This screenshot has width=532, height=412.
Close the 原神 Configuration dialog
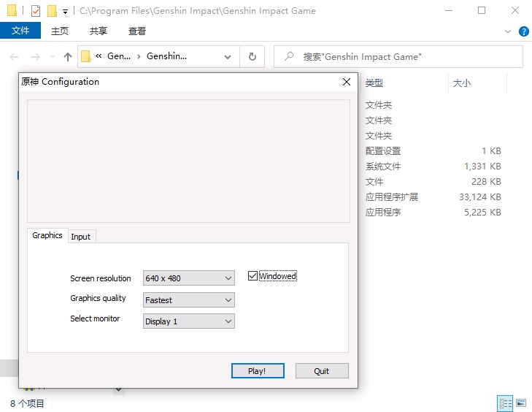point(347,82)
